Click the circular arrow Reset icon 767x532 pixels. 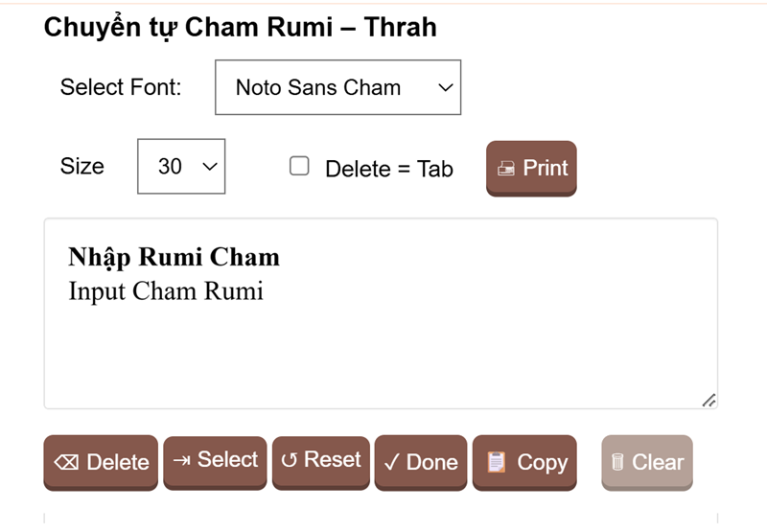point(289,460)
